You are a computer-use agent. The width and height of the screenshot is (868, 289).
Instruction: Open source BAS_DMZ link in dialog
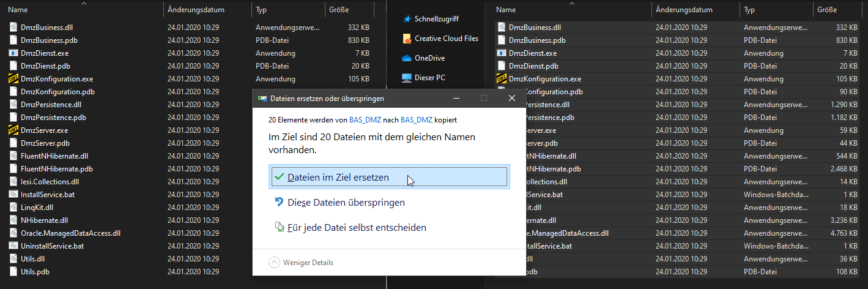pyautogui.click(x=365, y=120)
